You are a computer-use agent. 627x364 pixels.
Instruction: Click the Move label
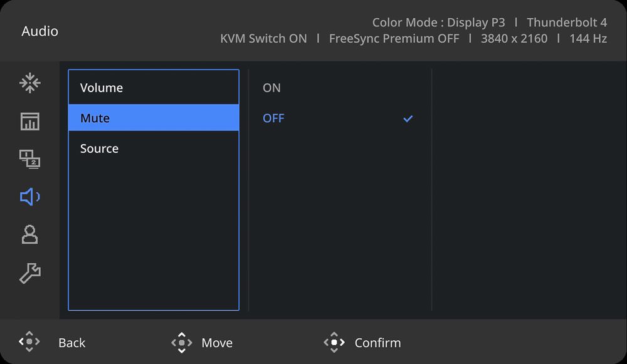click(x=217, y=343)
